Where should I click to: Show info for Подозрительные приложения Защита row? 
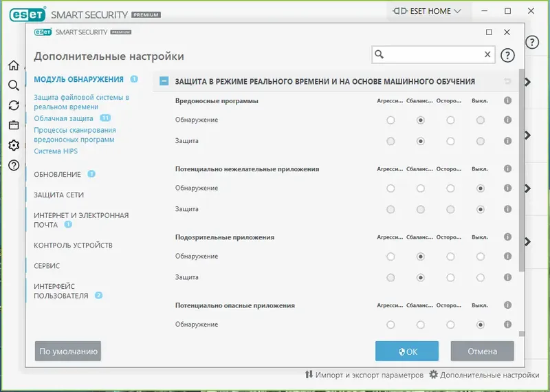pos(507,277)
